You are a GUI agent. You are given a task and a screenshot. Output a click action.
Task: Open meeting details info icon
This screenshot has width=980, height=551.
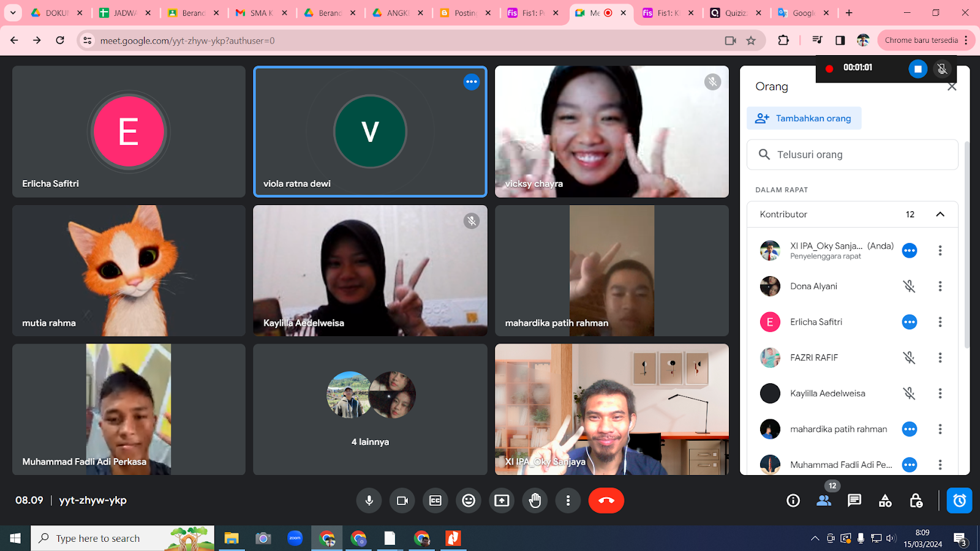(793, 501)
